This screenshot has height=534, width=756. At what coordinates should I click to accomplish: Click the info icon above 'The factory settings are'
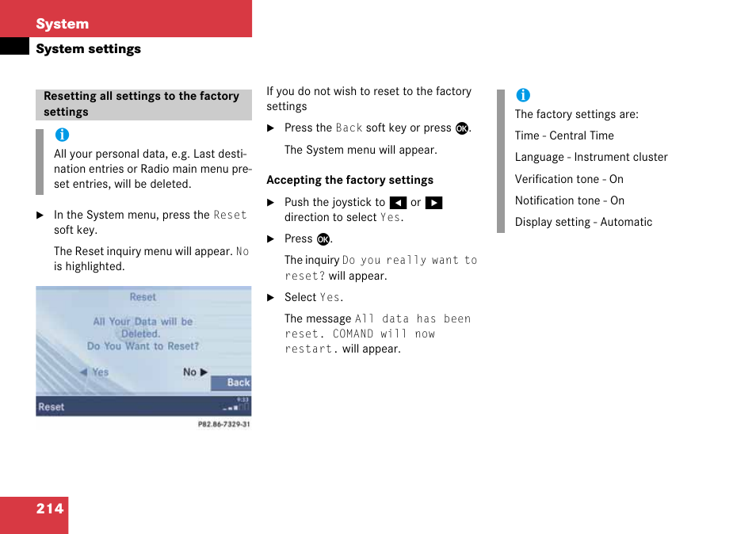(523, 95)
